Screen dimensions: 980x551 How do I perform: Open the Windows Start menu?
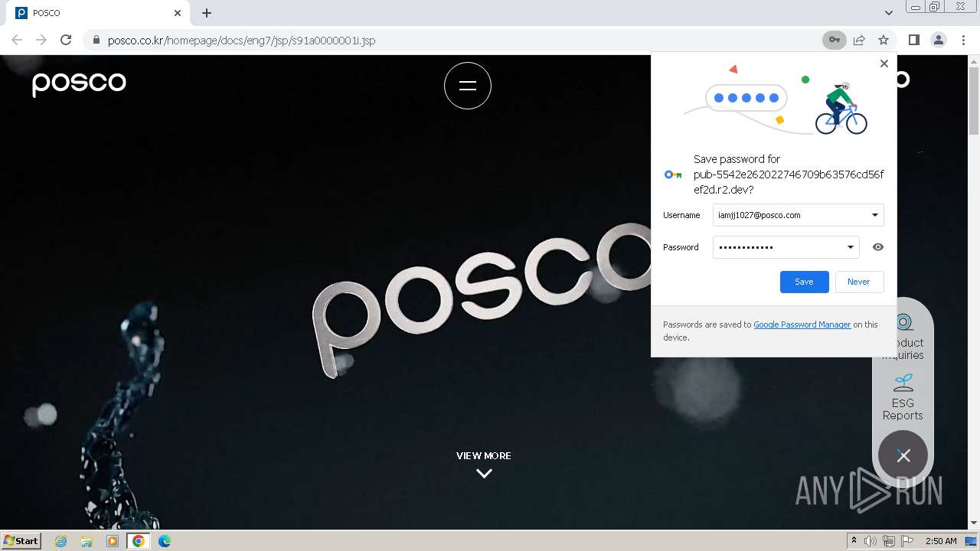click(21, 540)
